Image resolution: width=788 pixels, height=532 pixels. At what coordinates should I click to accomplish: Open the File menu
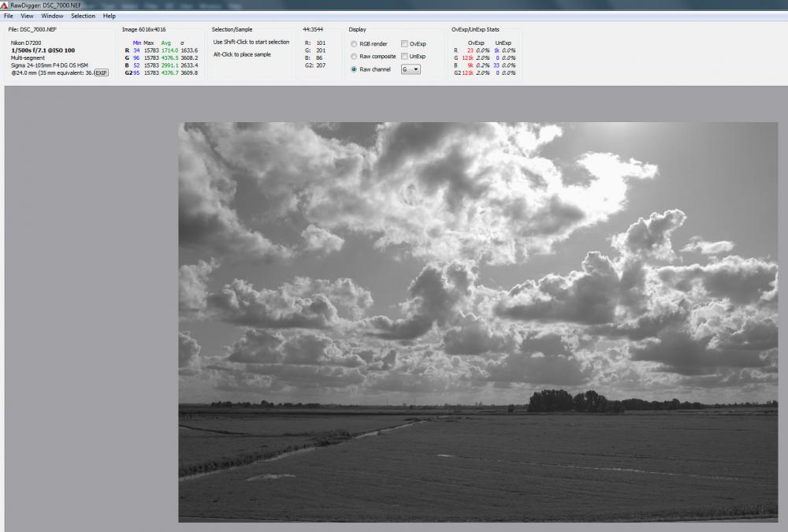pyautogui.click(x=9, y=16)
